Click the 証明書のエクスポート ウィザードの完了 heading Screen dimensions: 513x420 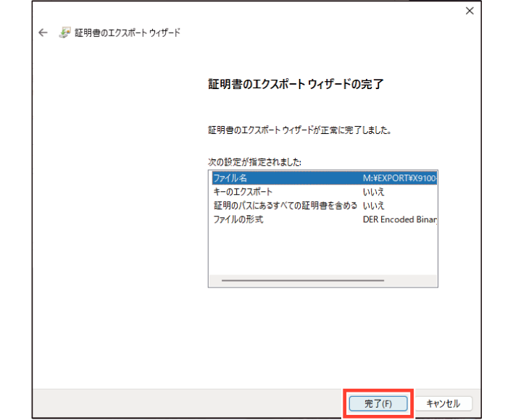point(296,84)
